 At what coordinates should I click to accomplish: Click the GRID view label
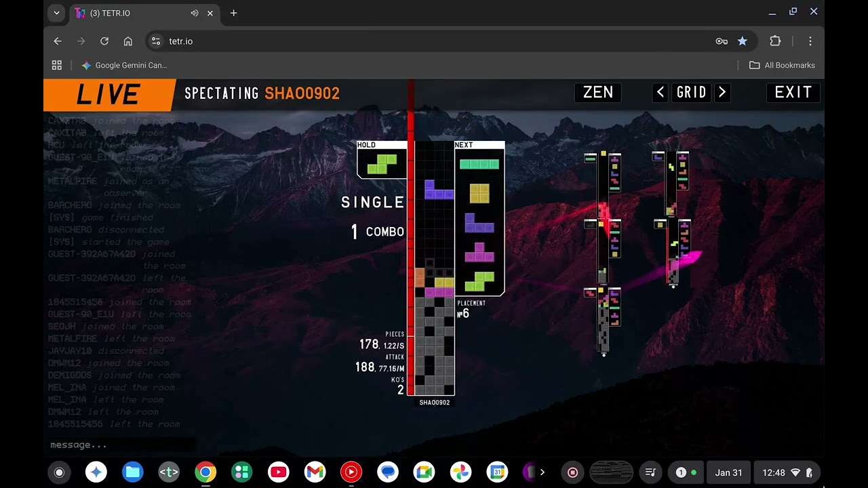pos(692,92)
